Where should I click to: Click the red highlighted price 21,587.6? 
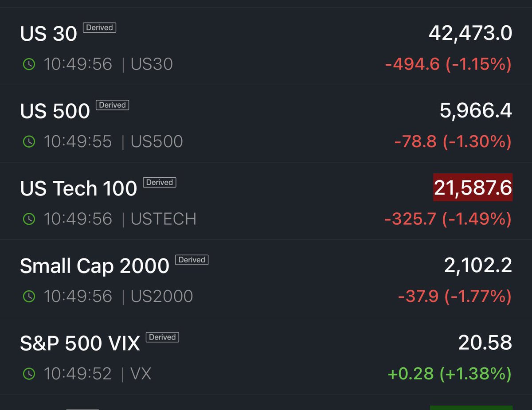473,187
